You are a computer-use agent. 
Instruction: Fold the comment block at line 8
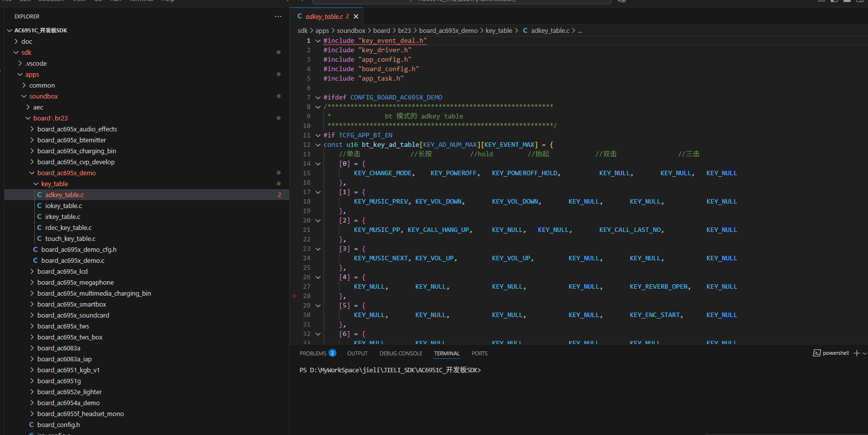(x=318, y=107)
